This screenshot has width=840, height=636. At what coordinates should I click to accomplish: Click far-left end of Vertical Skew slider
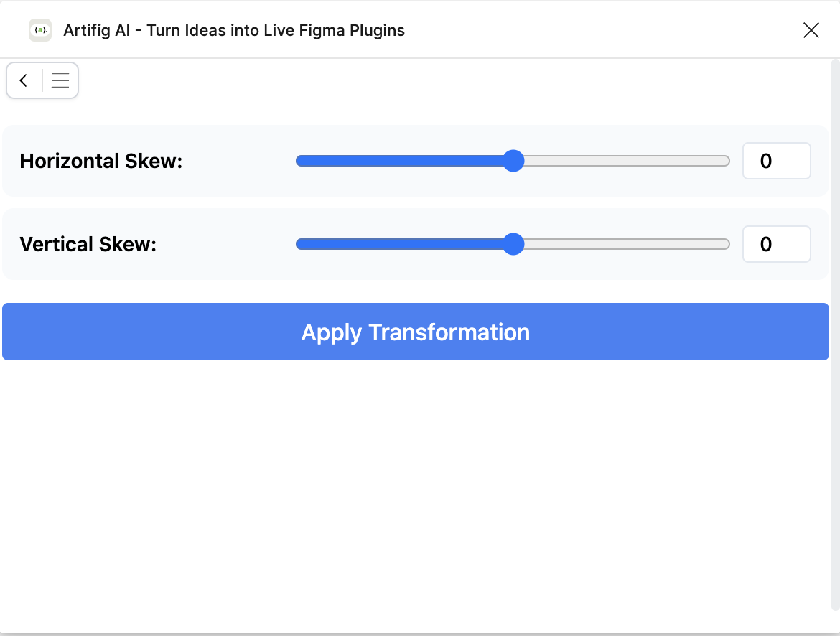point(299,244)
